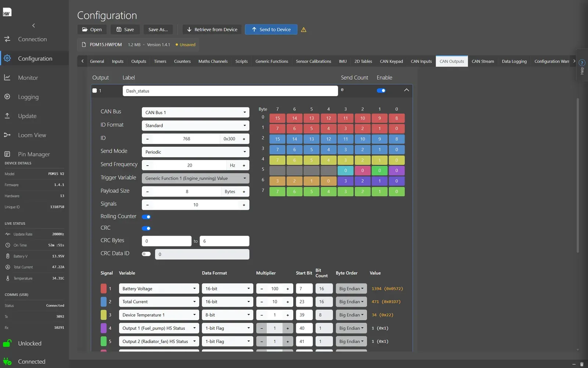Open the Help question mark icon
588x368 pixels.
click(x=582, y=63)
